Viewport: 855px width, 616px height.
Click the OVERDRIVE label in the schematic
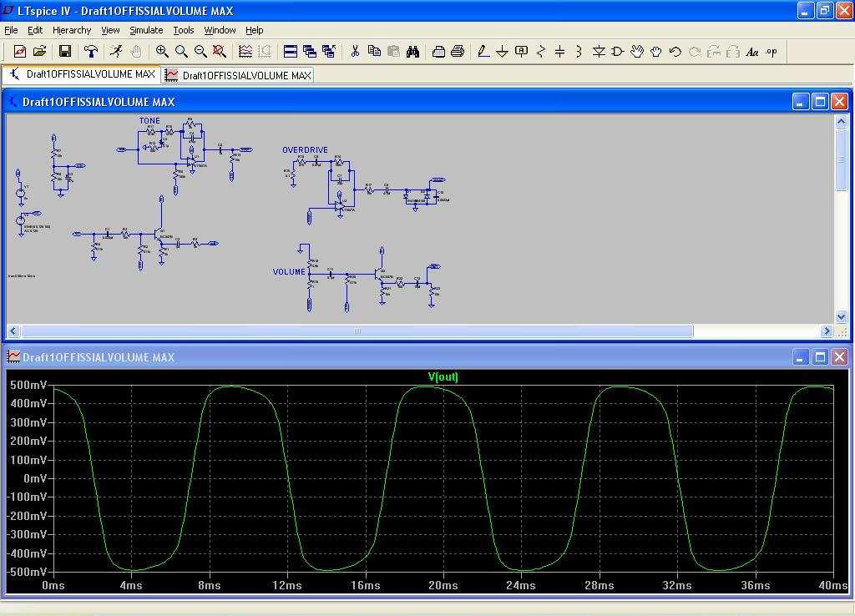pyautogui.click(x=305, y=150)
